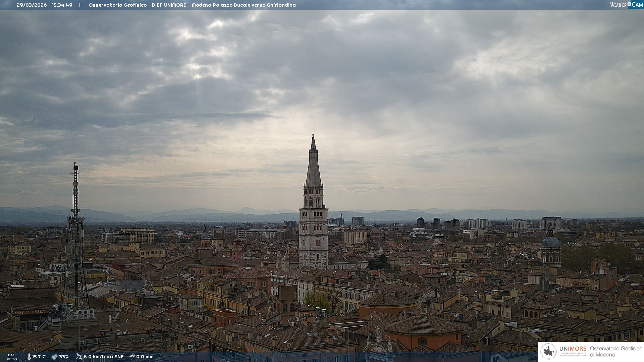
Task: Click the Osservatorio Geofisico di Modena text
Action: coord(615,351)
